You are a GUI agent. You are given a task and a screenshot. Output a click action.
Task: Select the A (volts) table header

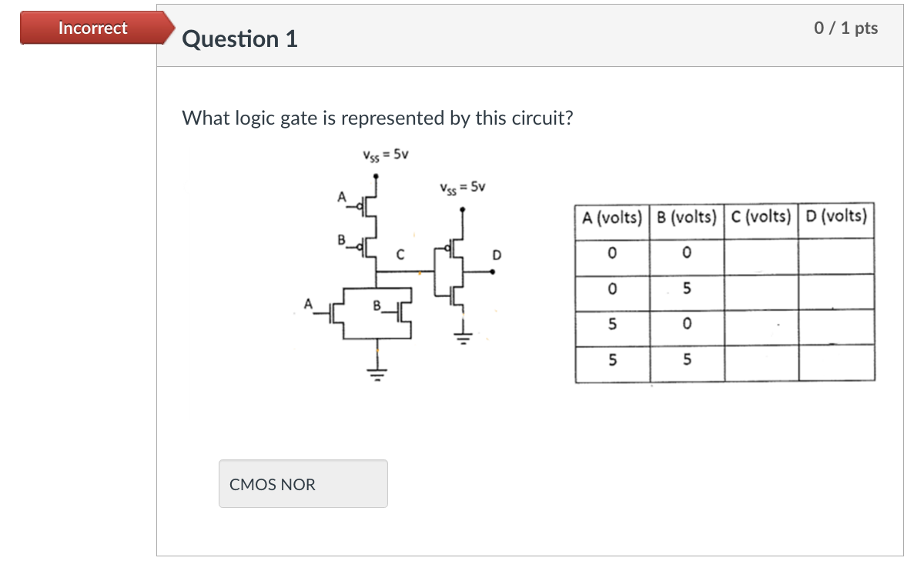point(611,217)
